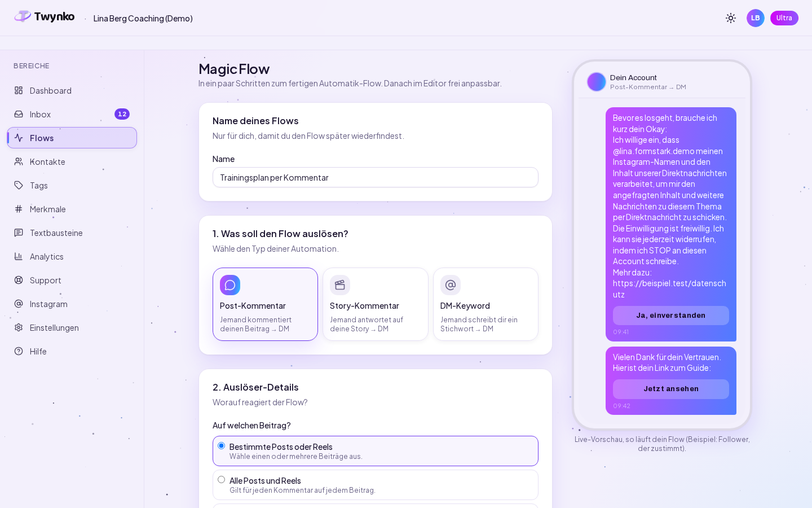Click the DM-Keyword at-sign icon
This screenshot has width=812, height=508.
(451, 285)
